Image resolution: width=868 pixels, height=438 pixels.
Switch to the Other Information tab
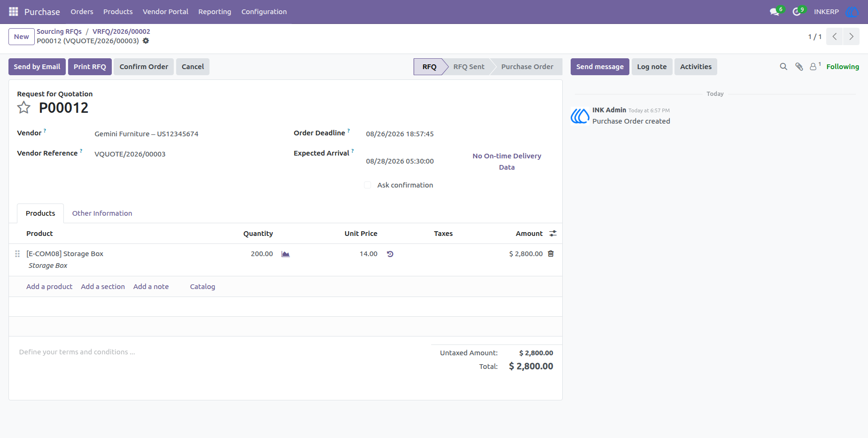[x=102, y=213]
